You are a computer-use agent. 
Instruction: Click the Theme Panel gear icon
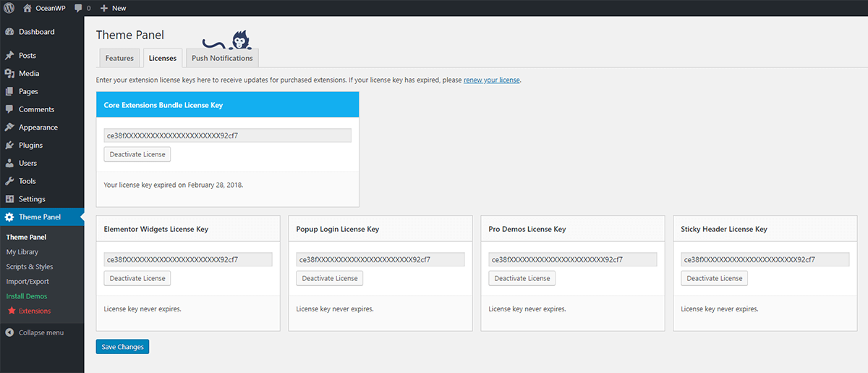click(9, 217)
